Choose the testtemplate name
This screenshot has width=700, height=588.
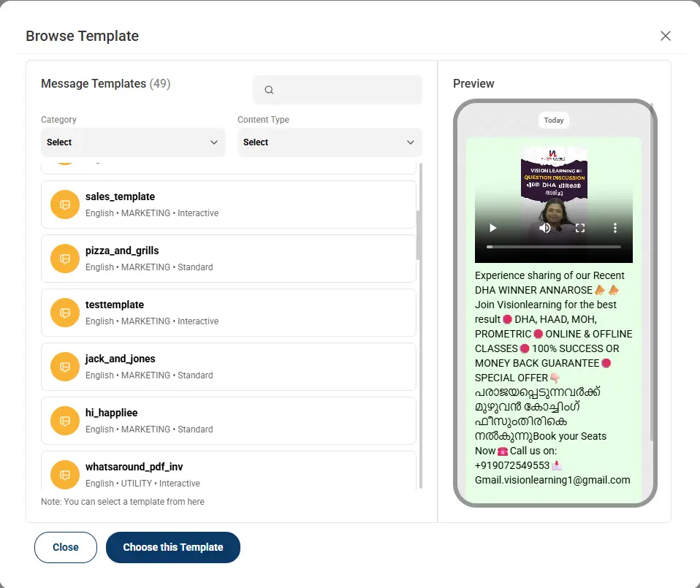115,305
